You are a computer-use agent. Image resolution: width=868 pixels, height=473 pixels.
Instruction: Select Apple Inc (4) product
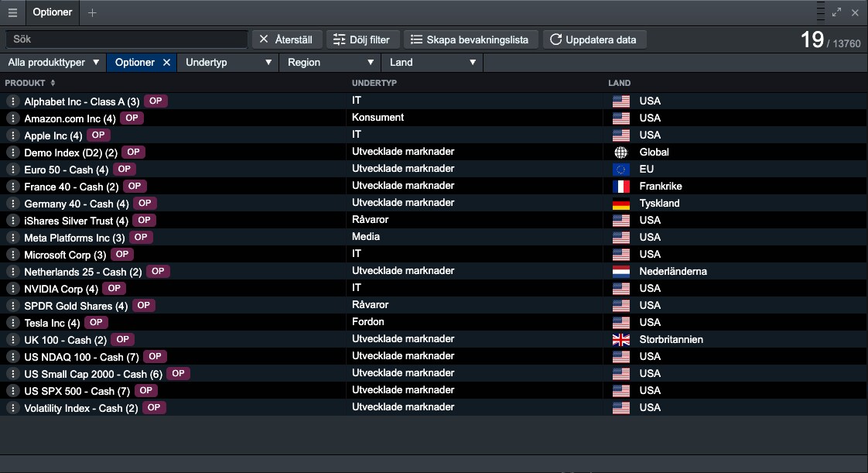coord(53,135)
